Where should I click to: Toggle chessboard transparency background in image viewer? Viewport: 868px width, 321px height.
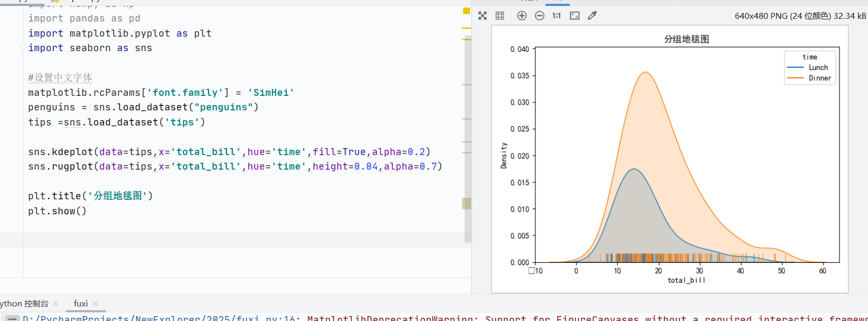tap(483, 16)
